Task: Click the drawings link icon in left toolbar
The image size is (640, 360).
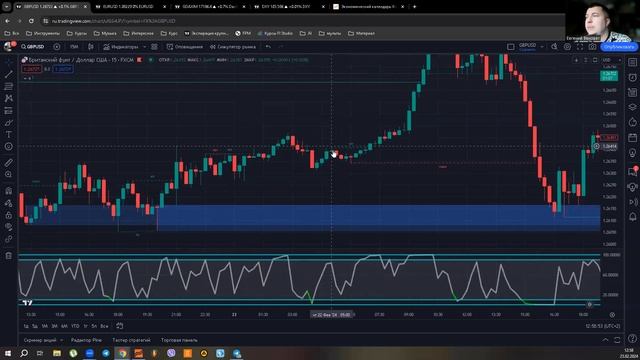Action: [x=9, y=239]
